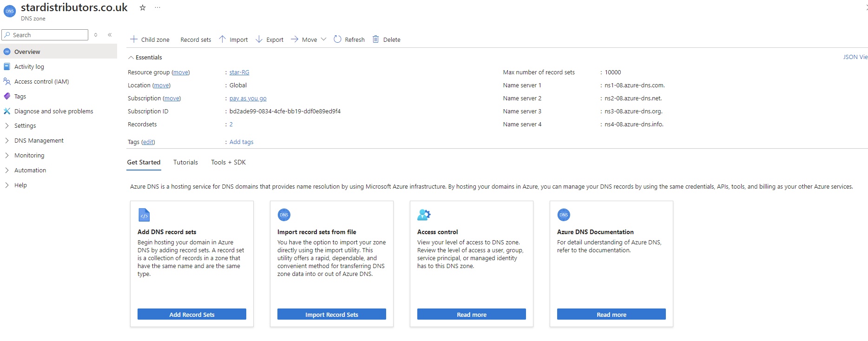Click the Max number of record sets value 10000
This screenshot has width=868, height=341.
pyautogui.click(x=612, y=72)
